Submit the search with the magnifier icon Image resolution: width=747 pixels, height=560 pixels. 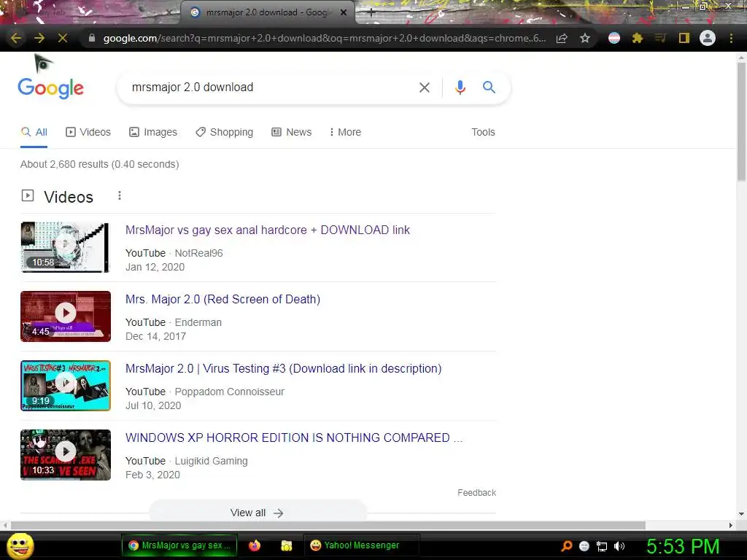[x=489, y=87]
